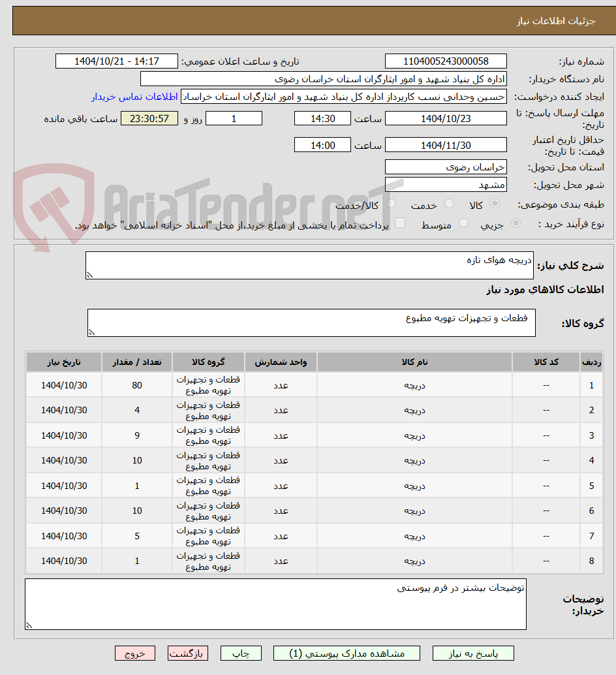
Task: Click quantity 5 in row 7
Action: (x=137, y=536)
